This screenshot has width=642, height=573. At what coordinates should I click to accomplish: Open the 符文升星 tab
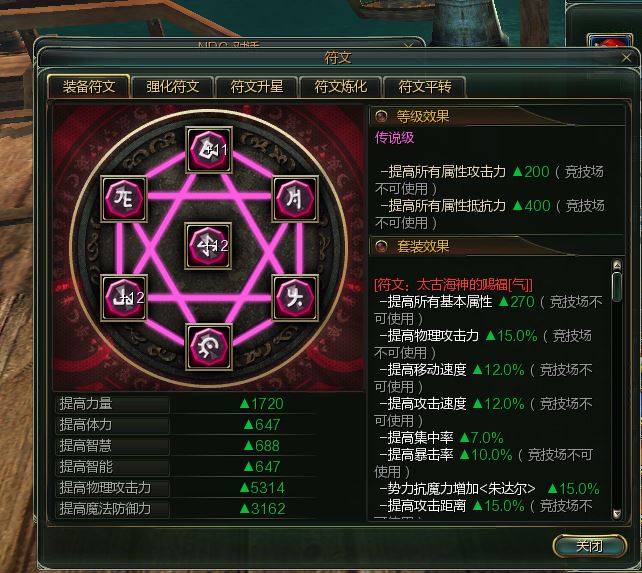click(x=257, y=86)
